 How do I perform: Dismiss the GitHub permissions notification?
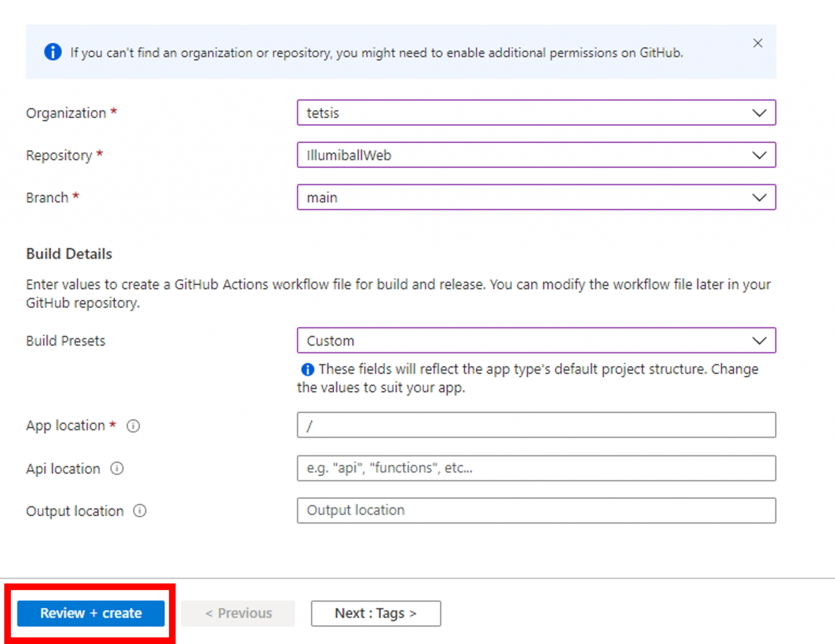tap(758, 43)
